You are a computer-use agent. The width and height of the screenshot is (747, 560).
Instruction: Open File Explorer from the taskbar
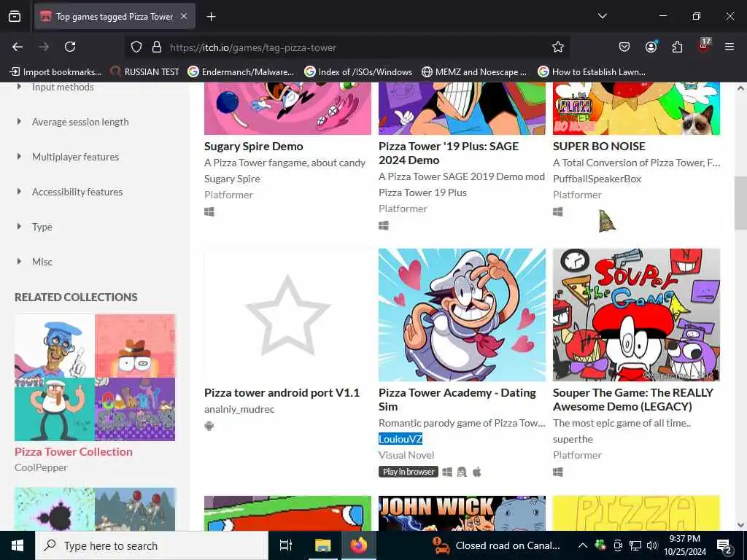(x=323, y=545)
